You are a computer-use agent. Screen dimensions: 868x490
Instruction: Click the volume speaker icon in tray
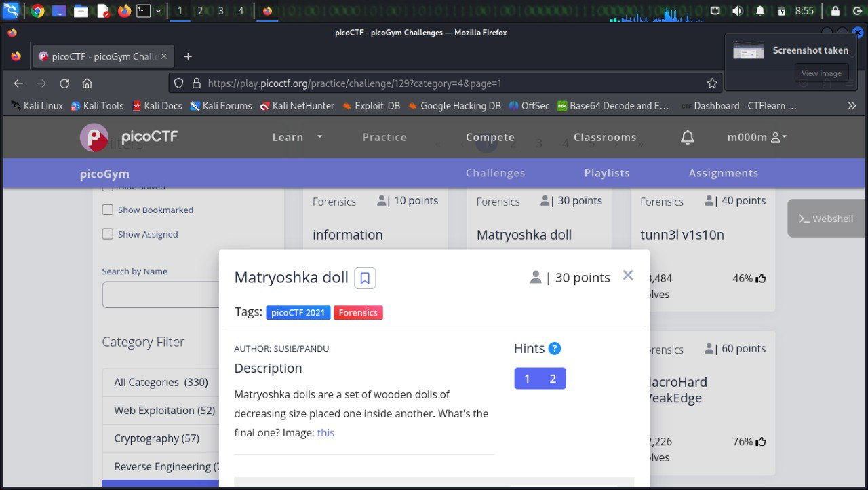(737, 11)
